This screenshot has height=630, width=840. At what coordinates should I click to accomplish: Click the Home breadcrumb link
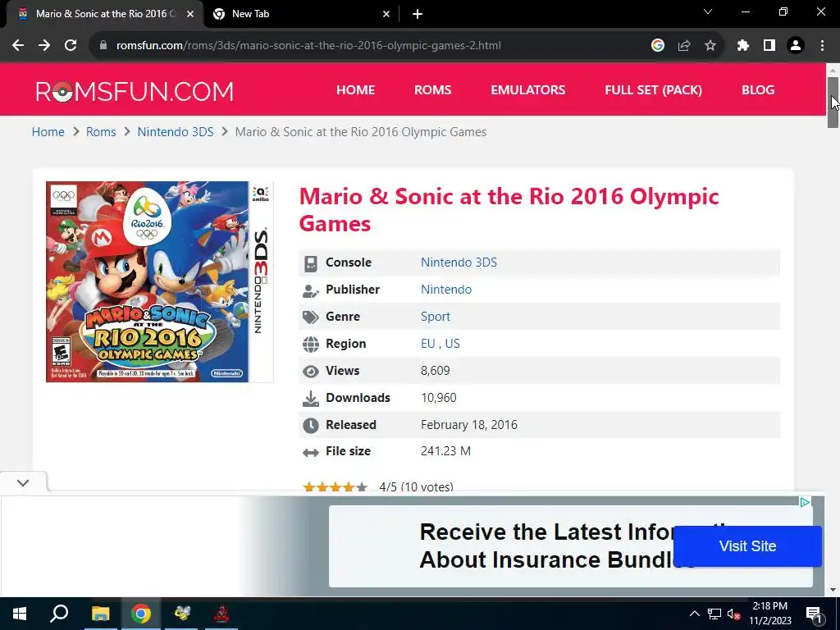48,132
